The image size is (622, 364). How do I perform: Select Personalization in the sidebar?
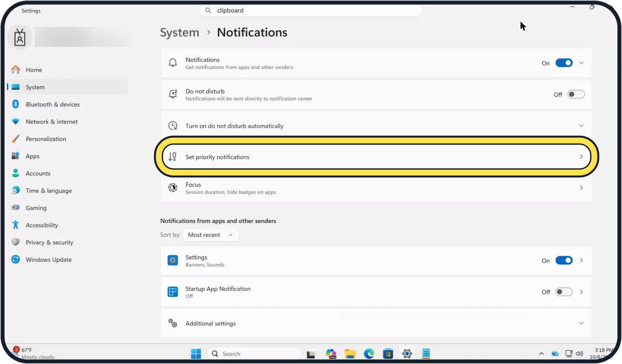[68, 139]
